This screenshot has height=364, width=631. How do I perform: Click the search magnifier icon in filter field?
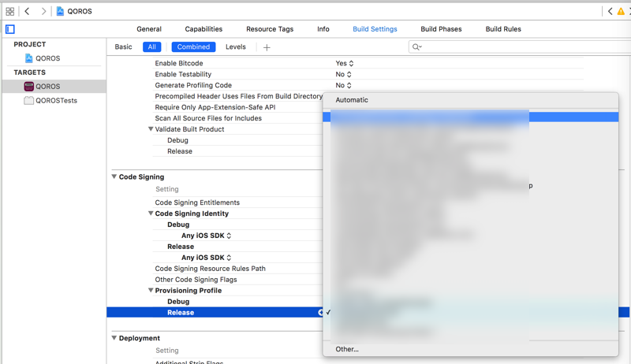pos(417,47)
